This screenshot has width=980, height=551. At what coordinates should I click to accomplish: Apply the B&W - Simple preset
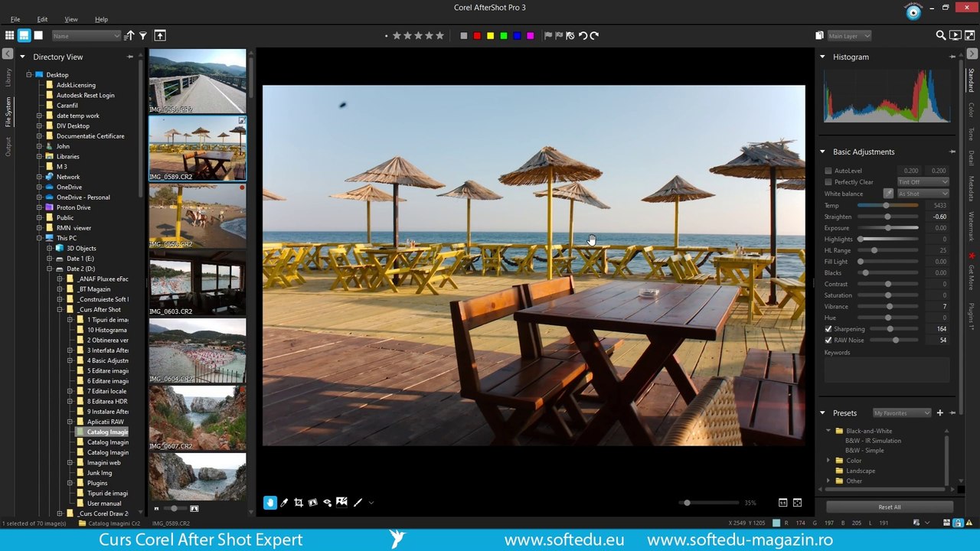(x=864, y=451)
